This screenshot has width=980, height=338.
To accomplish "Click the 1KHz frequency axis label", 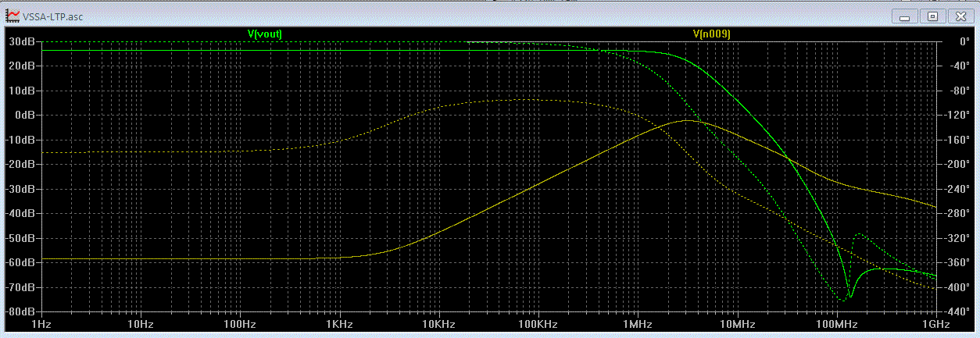I will pyautogui.click(x=338, y=323).
